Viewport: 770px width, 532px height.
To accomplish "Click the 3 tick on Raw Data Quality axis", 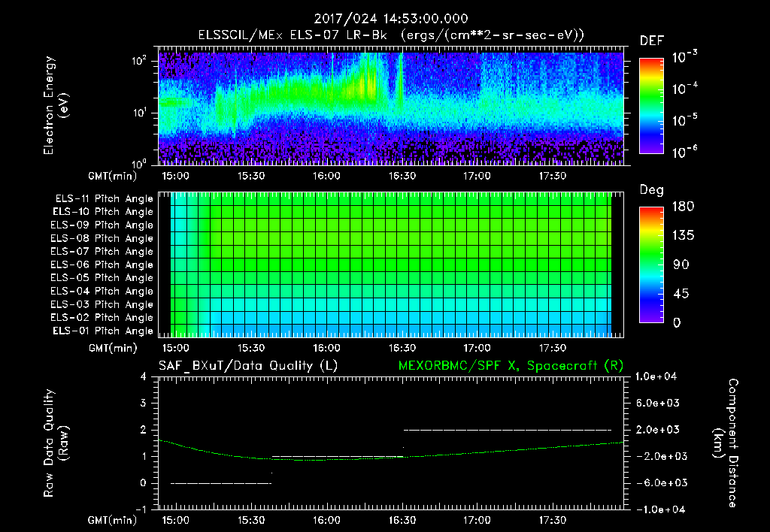I will (x=144, y=404).
